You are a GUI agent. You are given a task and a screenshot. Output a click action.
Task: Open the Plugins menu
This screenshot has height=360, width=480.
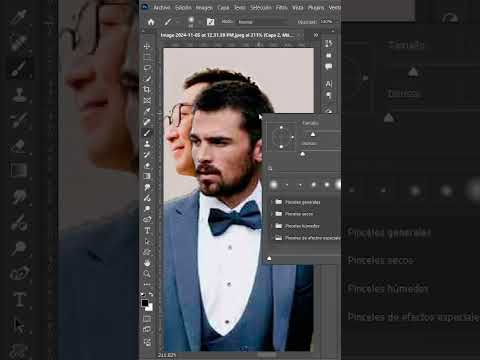[x=316, y=7]
